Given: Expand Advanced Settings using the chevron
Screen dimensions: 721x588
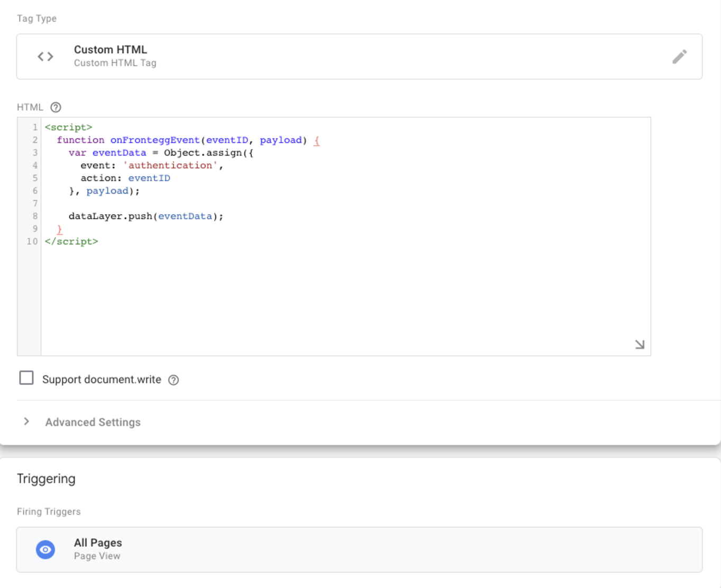Looking at the screenshot, I should pyautogui.click(x=26, y=422).
